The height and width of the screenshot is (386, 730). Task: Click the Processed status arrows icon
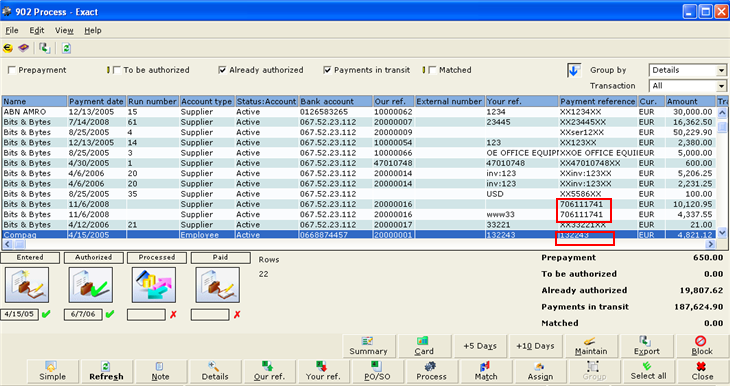point(154,285)
